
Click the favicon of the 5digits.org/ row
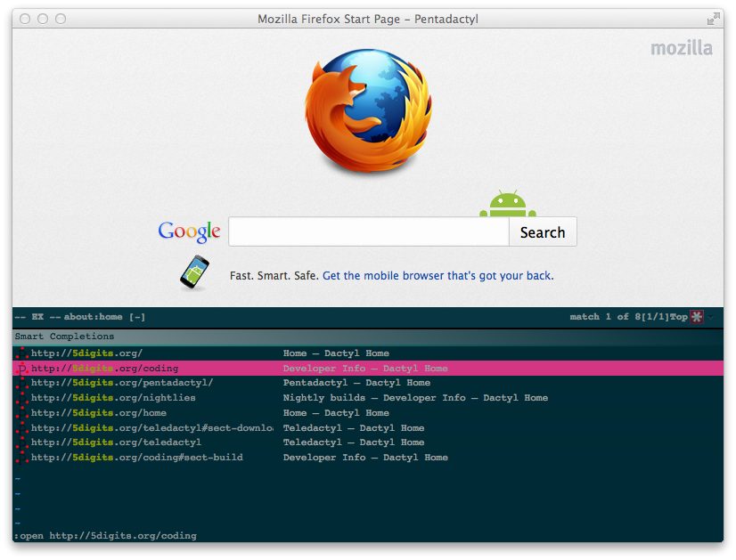(x=22, y=353)
